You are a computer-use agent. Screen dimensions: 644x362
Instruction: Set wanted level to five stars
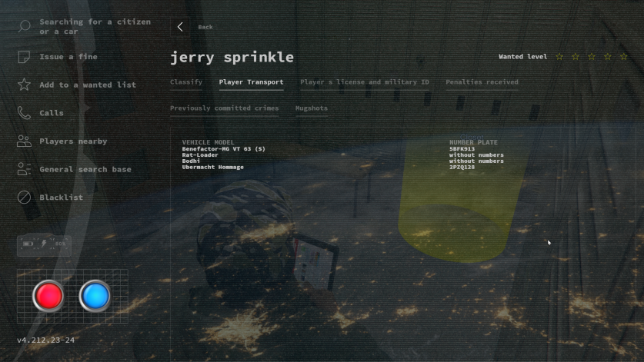coord(623,57)
